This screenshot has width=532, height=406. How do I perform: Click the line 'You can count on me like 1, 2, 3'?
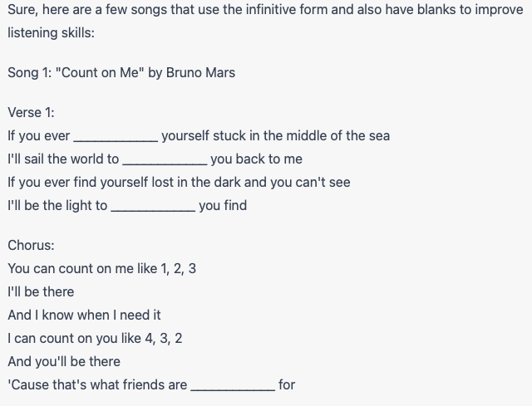pyautogui.click(x=101, y=269)
